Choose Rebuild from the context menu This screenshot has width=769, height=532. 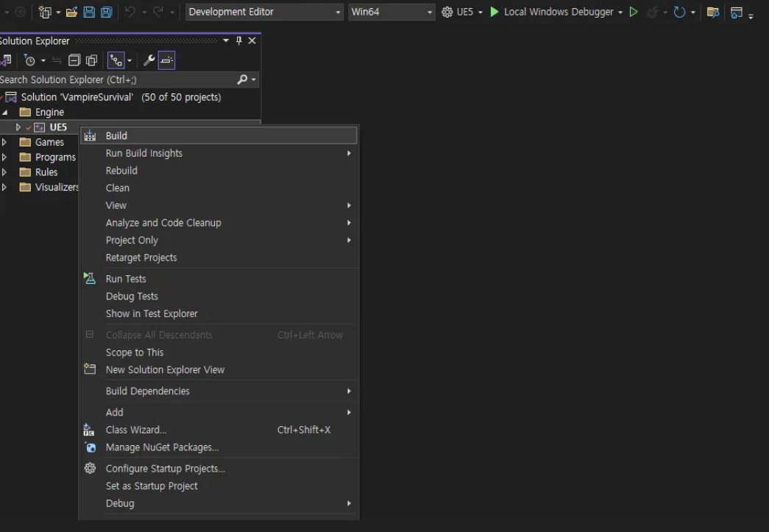coord(219,171)
